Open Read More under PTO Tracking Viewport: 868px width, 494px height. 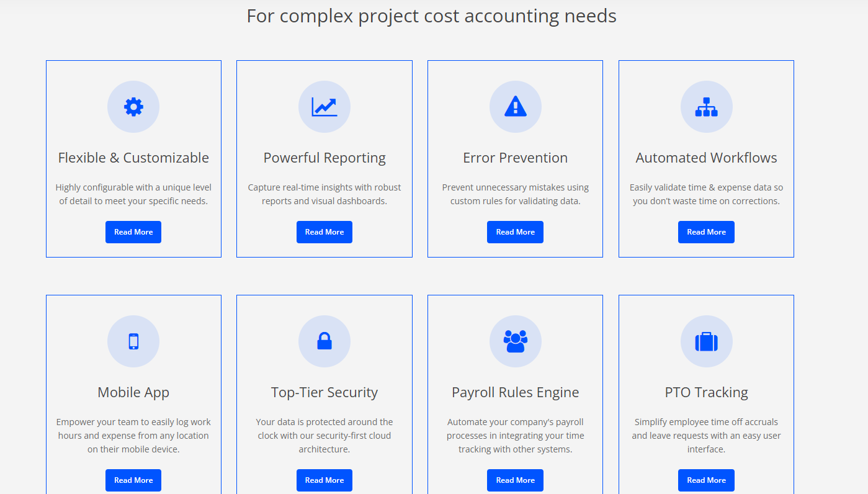click(706, 480)
